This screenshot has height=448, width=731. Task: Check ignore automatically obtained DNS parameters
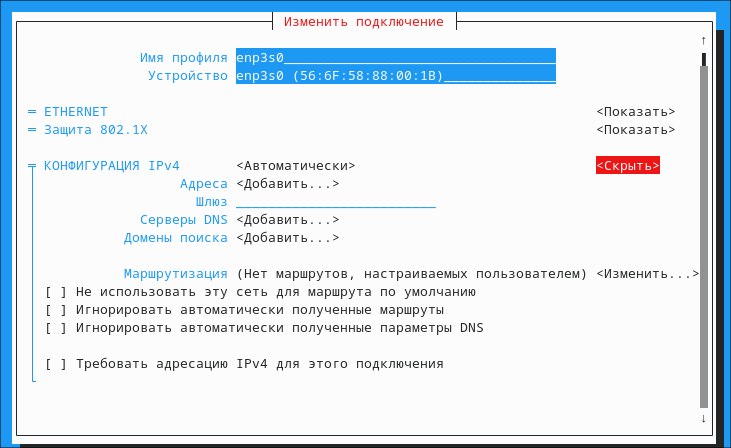(x=57, y=328)
